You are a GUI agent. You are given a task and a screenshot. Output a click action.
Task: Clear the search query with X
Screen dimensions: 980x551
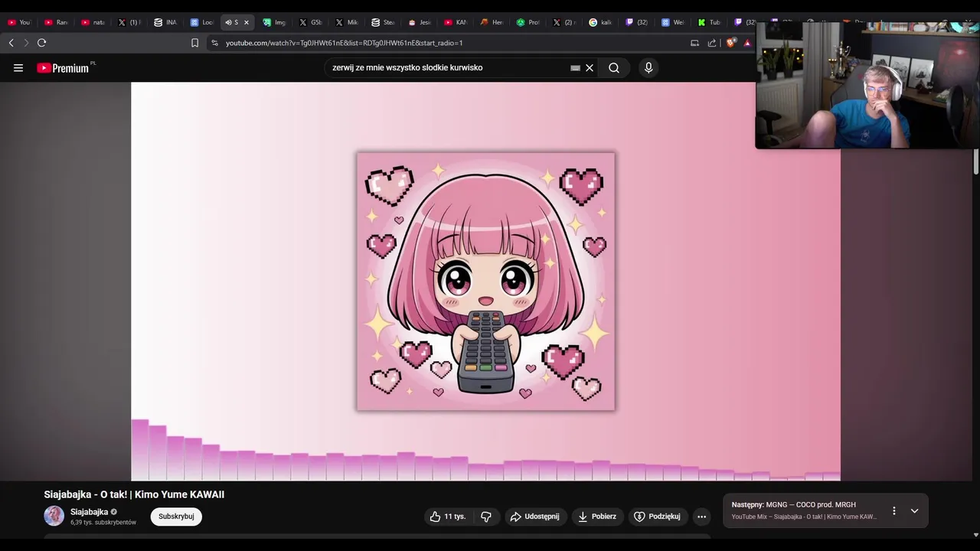click(x=590, y=68)
